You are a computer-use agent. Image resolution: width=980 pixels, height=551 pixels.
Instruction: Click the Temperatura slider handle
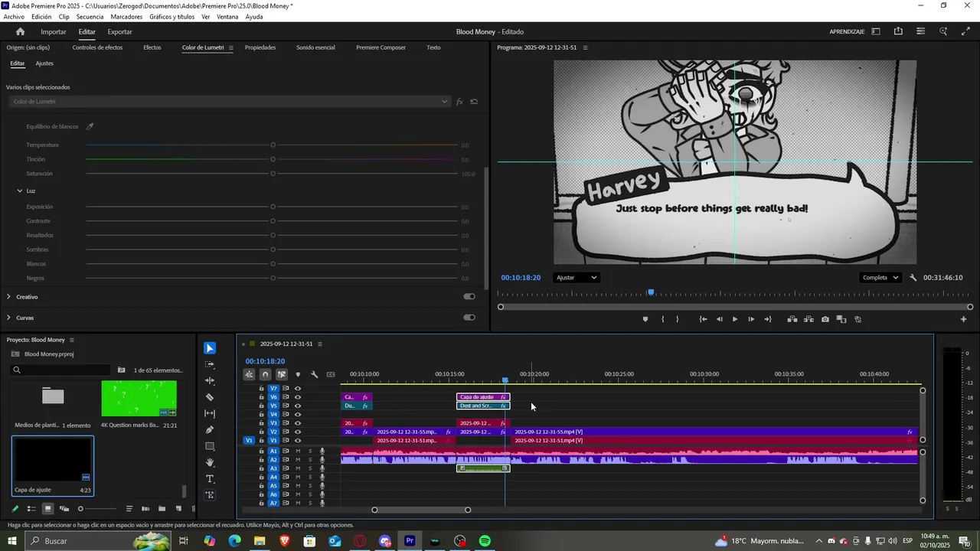273,145
